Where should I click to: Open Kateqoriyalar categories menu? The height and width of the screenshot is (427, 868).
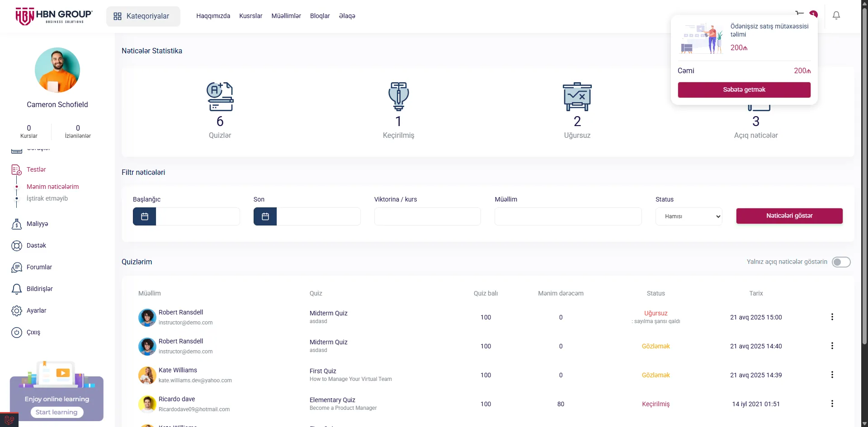143,16
